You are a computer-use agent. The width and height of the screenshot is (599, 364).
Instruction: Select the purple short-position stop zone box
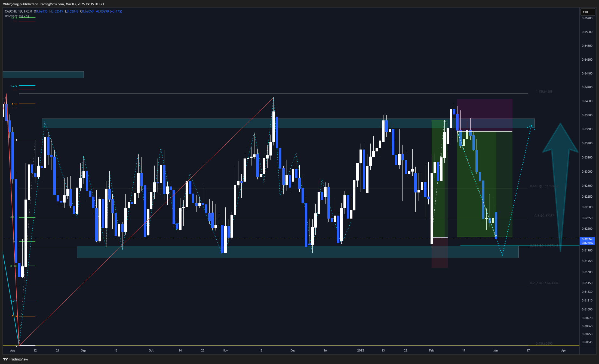point(485,115)
